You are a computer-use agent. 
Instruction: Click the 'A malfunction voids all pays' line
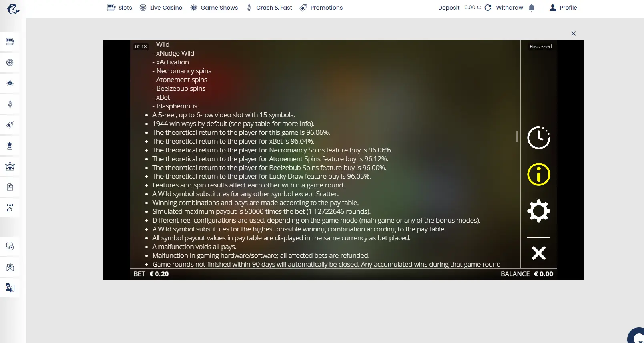coord(194,247)
